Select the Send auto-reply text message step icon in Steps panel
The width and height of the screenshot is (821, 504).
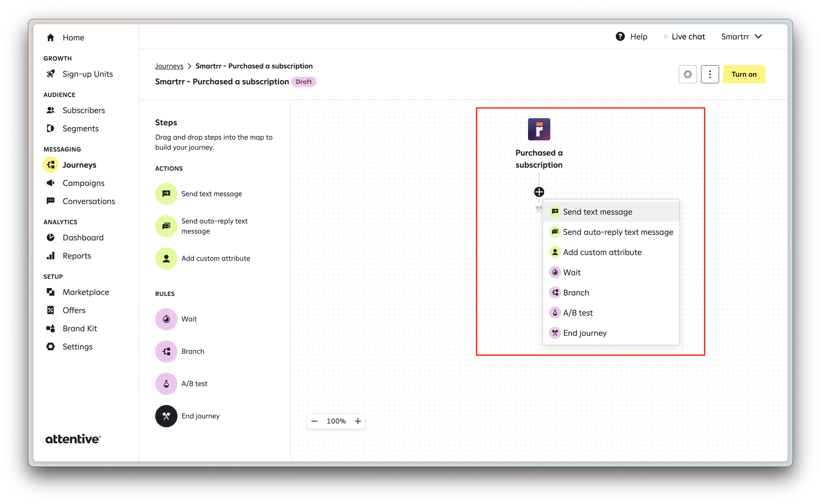[x=166, y=226]
